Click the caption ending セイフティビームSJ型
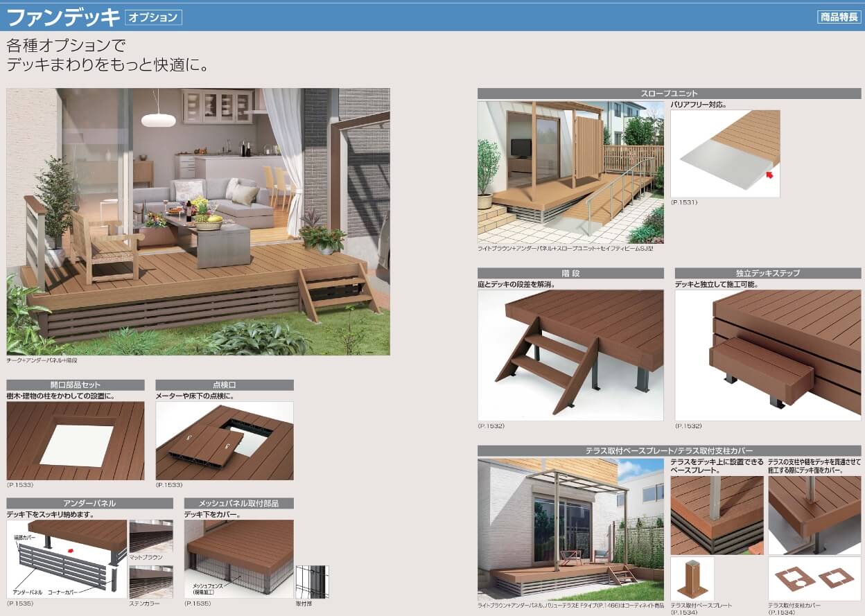Screen dimensions: 865x616 (566, 248)
